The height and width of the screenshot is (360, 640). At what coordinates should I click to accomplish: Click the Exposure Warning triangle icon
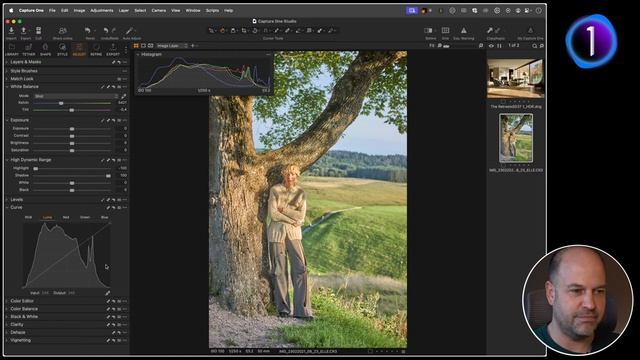click(x=464, y=31)
